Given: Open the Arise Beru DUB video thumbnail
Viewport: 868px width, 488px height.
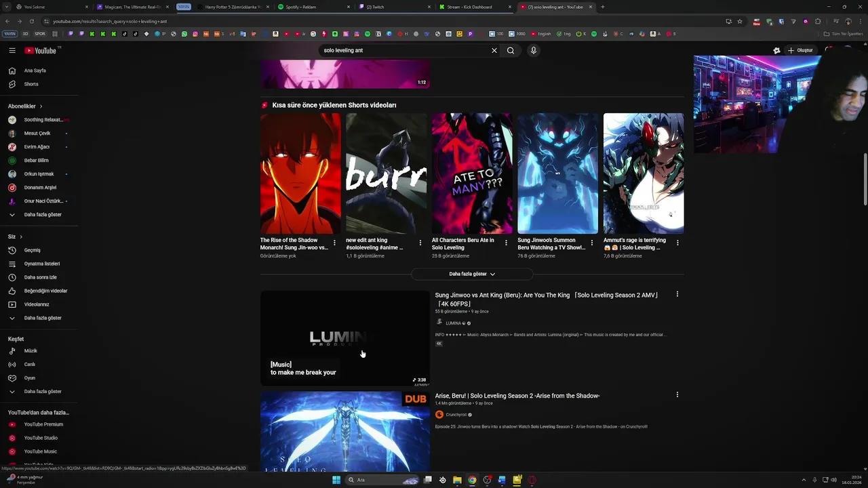Looking at the screenshot, I should 344,432.
